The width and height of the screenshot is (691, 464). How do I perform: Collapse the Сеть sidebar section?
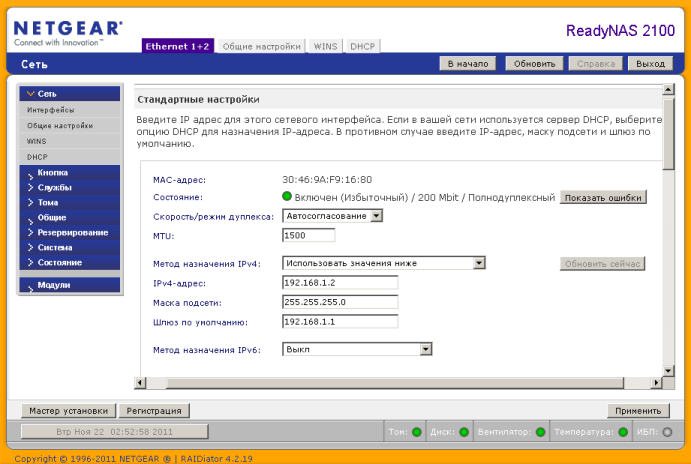70,93
